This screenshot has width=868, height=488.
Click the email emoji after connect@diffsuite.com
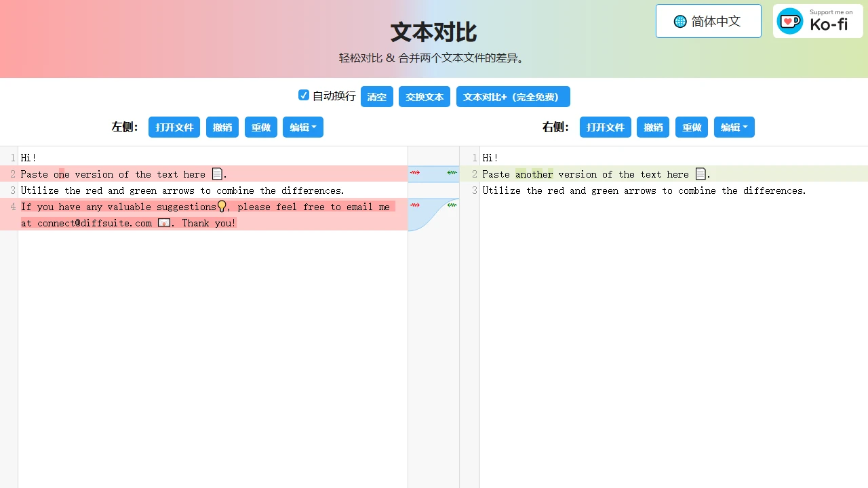[x=163, y=222]
